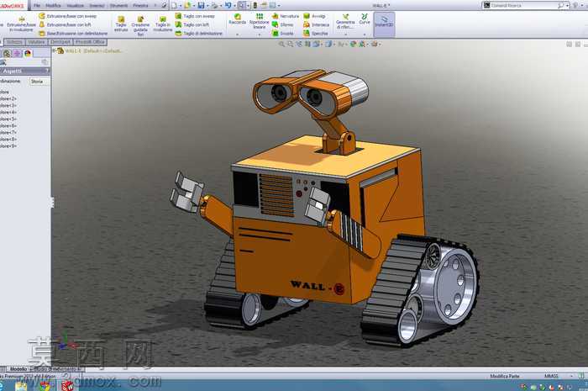Expand dropdown arrow under Geometria di riferimento
This screenshot has height=391, width=588.
click(x=345, y=34)
